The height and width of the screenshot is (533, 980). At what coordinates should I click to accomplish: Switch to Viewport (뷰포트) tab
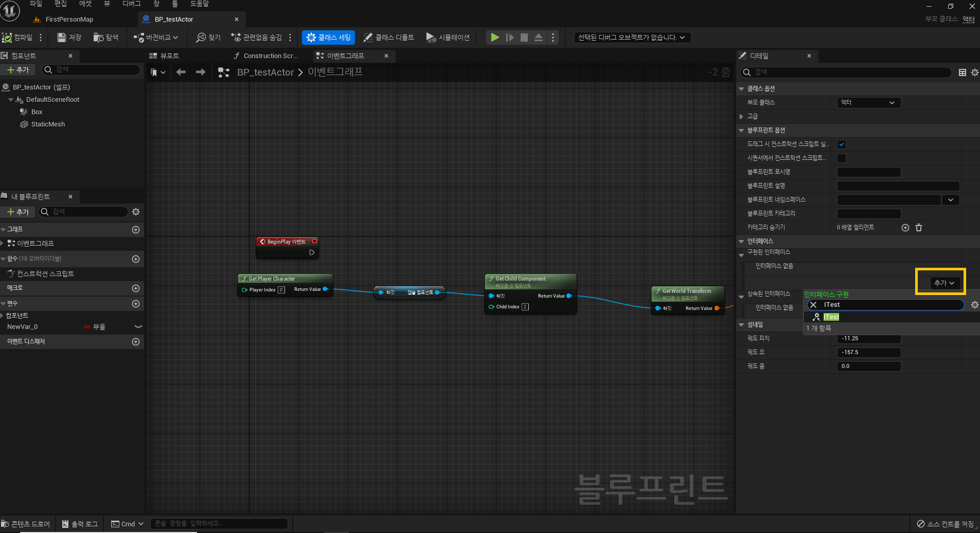165,56
